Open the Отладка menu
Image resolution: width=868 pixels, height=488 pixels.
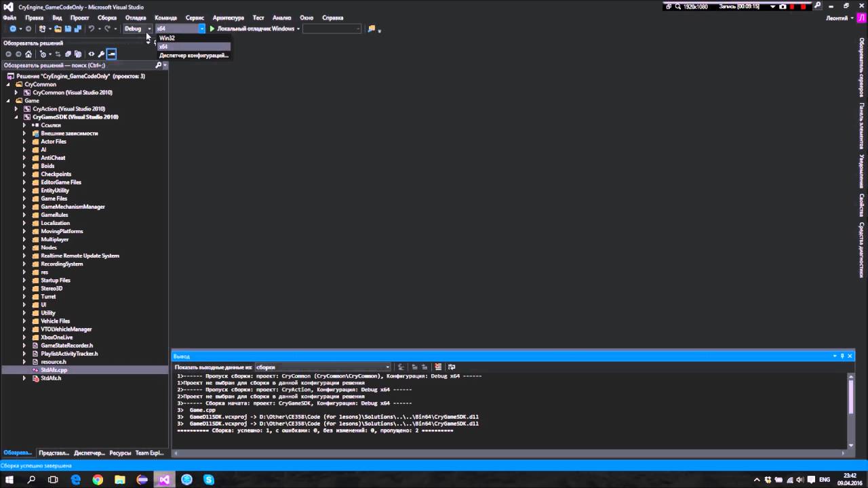(x=136, y=18)
